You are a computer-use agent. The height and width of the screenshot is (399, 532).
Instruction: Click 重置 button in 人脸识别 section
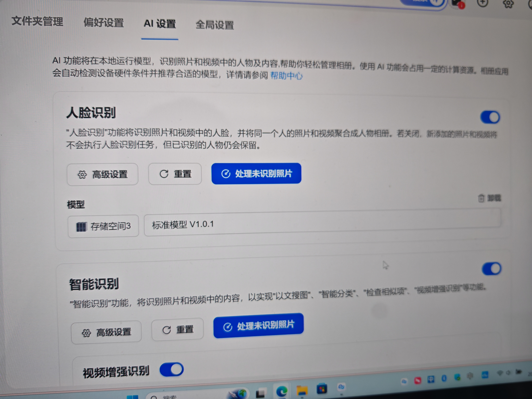tap(175, 174)
